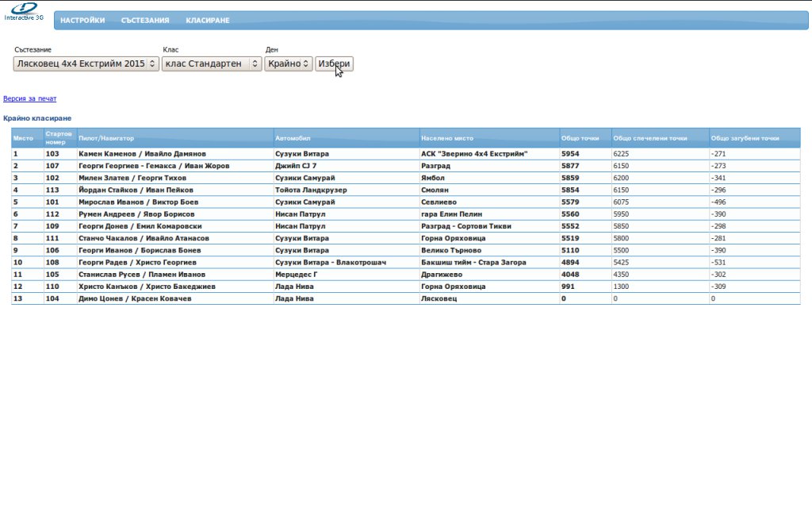Open the Ден dropdown Крайно

(289, 63)
